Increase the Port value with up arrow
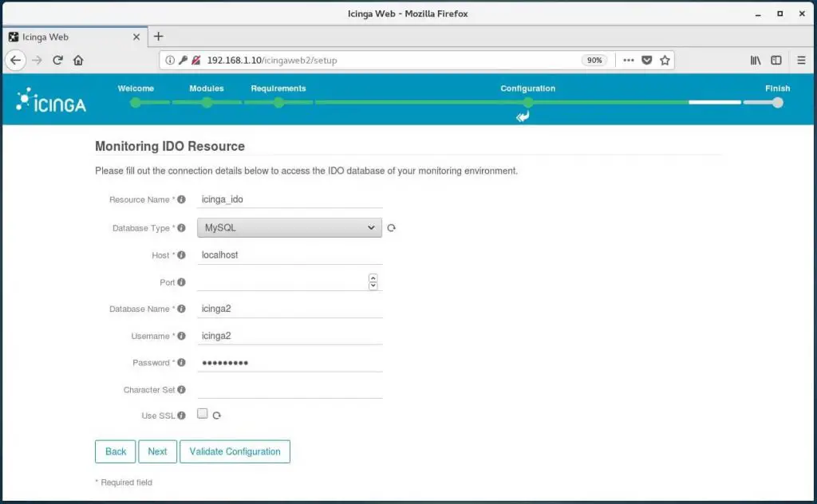817x504 pixels. point(373,278)
